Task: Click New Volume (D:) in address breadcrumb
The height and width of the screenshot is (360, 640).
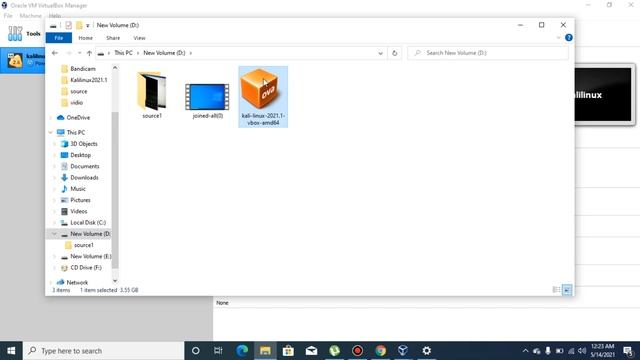Action: click(164, 53)
